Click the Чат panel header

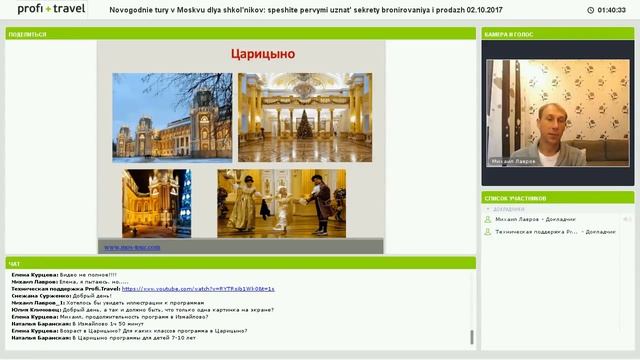240,263
